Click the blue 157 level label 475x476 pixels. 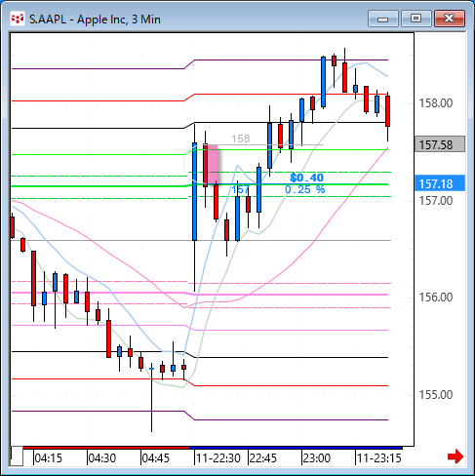tap(240, 189)
